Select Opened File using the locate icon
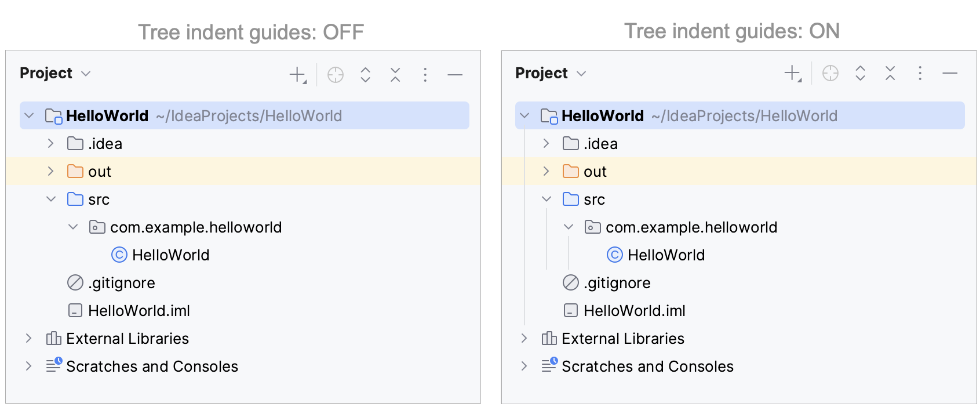 coord(336,74)
